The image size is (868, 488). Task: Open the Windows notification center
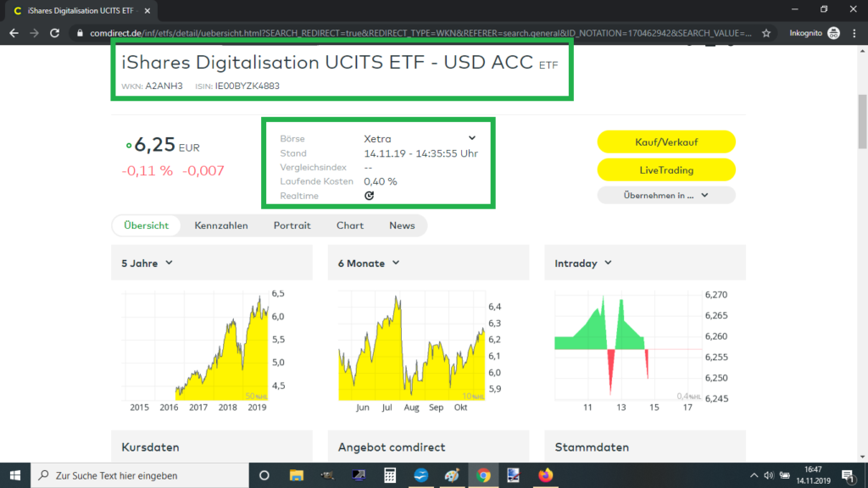point(848,475)
